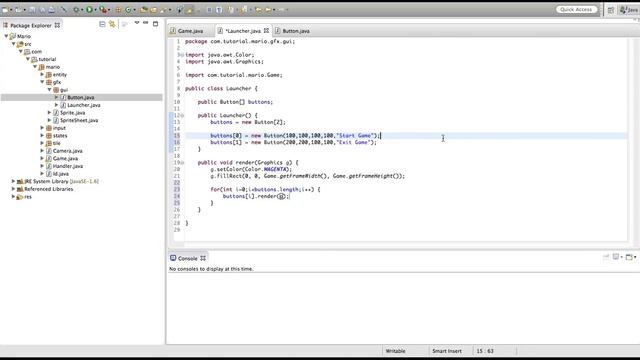Screen dimensions: 640x360
Task: Collapse the render method fold at line 19
Action: click(x=182, y=162)
